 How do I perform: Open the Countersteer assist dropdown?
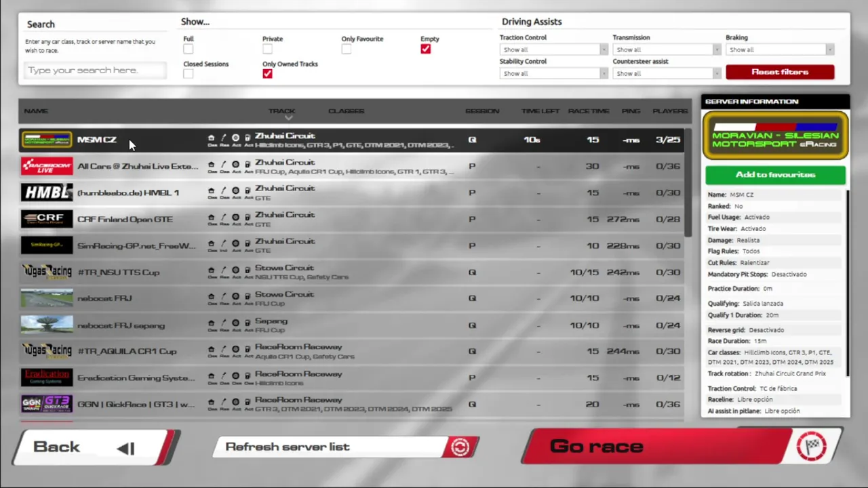[667, 73]
